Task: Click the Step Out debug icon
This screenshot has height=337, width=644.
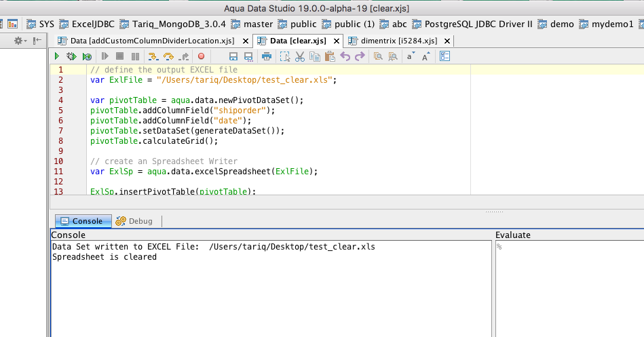Action: click(x=184, y=57)
